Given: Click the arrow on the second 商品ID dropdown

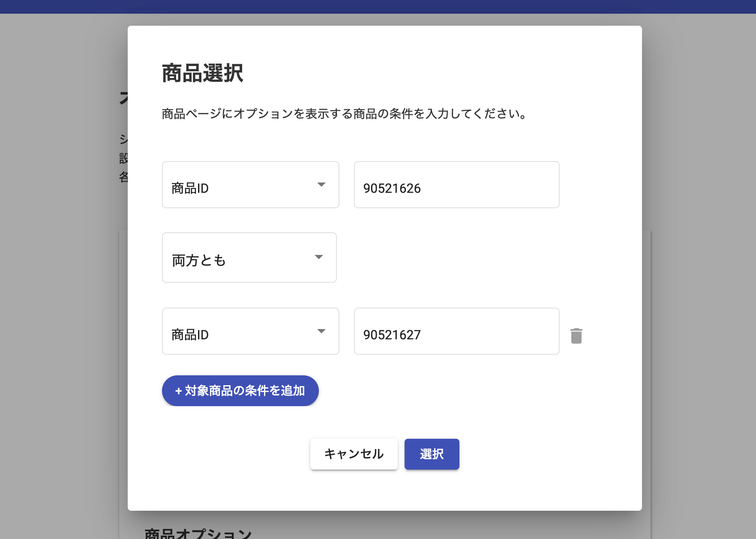Looking at the screenshot, I should coord(321,331).
